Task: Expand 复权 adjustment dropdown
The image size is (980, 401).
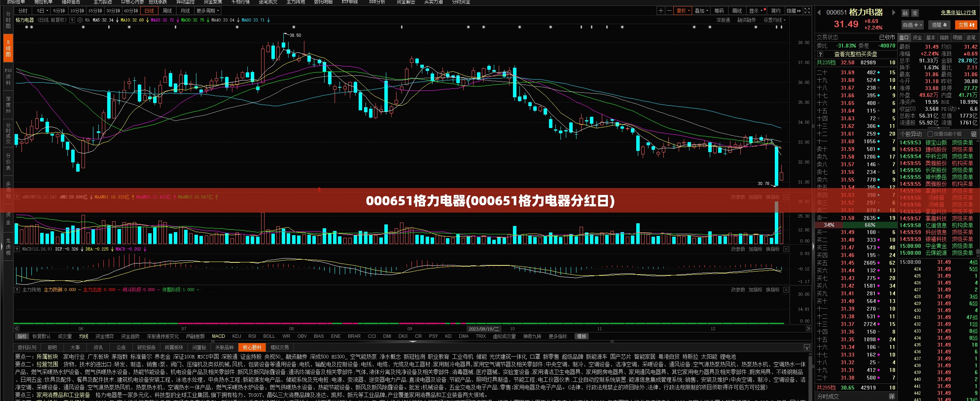Action: coord(683,11)
